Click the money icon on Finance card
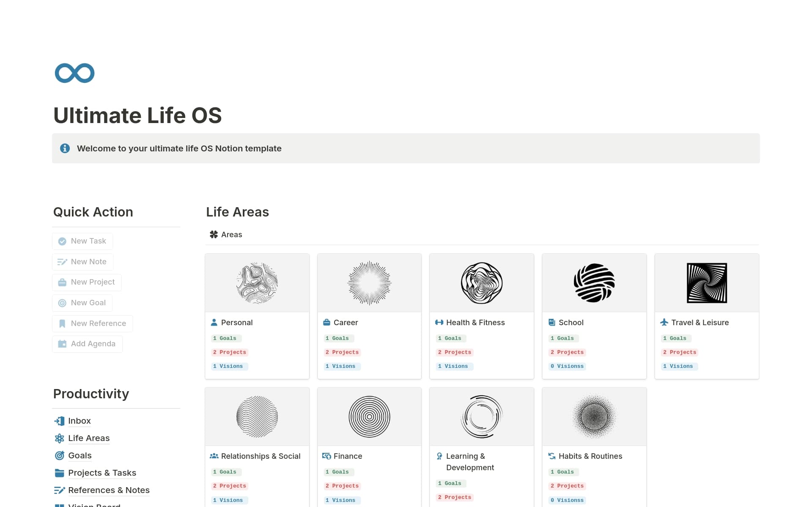Image resolution: width=812 pixels, height=507 pixels. pyautogui.click(x=326, y=456)
